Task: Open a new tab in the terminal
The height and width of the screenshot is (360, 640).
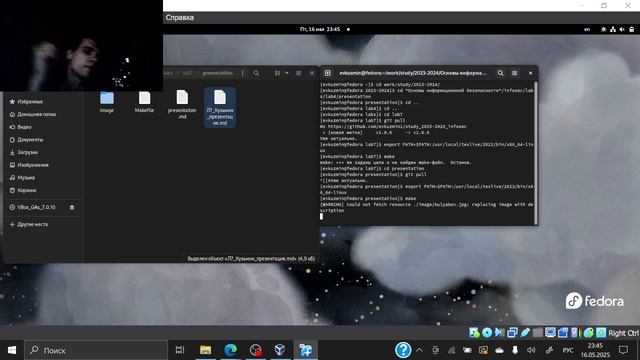Action: pyautogui.click(x=328, y=73)
